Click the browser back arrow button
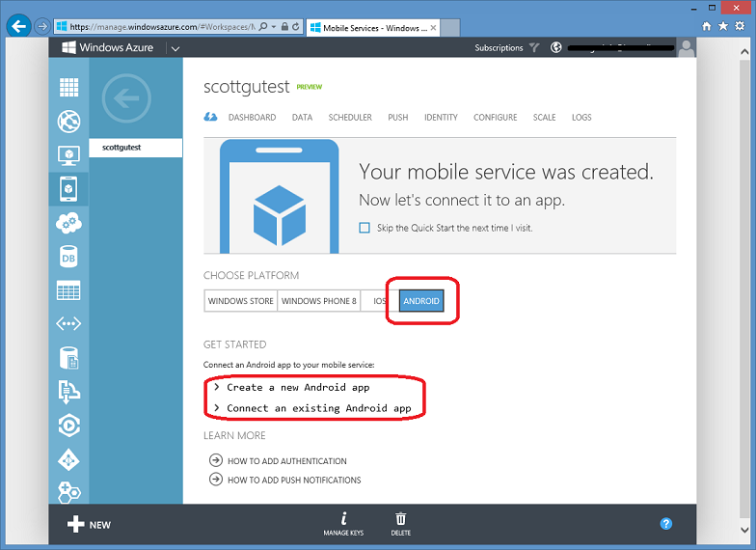 (19, 26)
